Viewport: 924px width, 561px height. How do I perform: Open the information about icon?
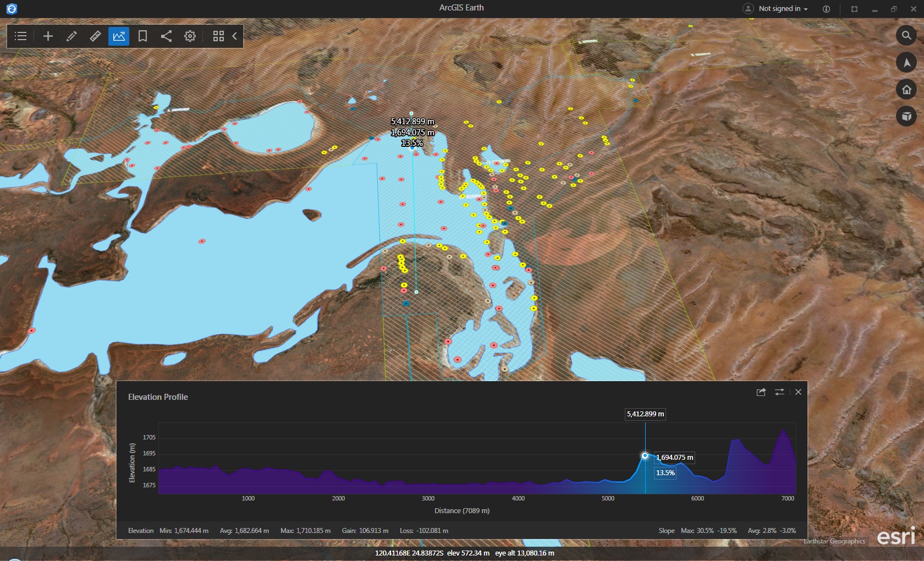point(826,9)
